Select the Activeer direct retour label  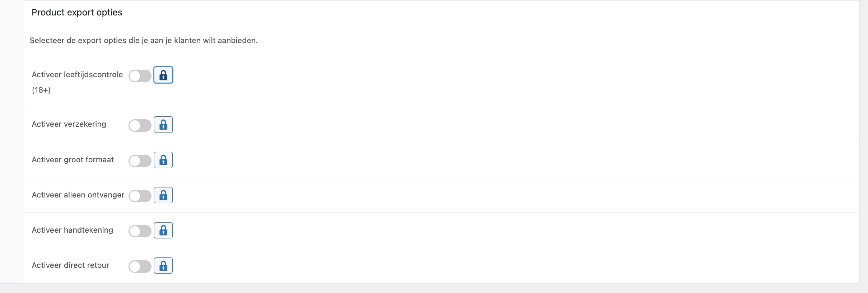[70, 265]
